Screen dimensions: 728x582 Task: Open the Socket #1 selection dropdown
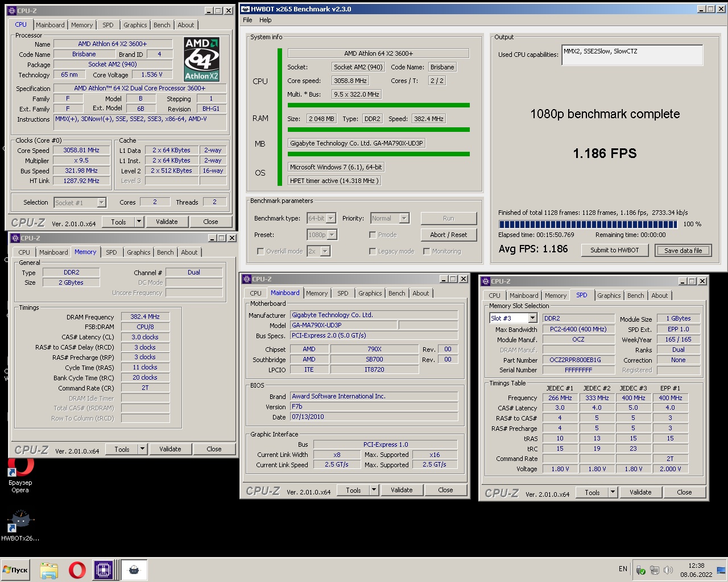click(x=101, y=203)
